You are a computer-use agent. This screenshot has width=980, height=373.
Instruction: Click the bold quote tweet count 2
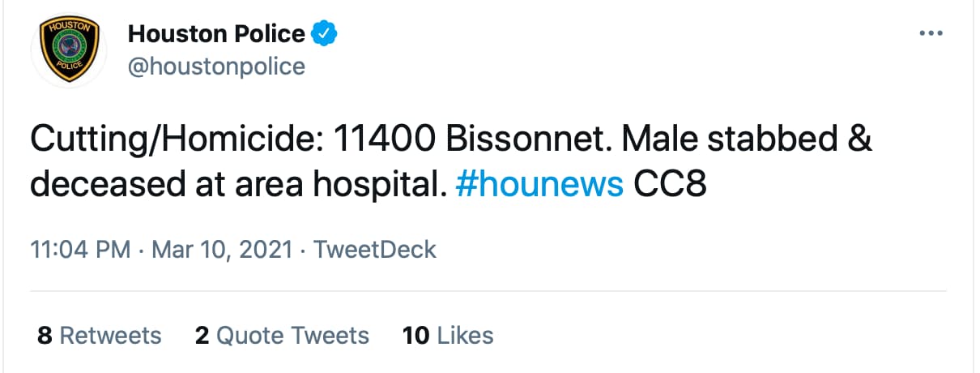[202, 335]
